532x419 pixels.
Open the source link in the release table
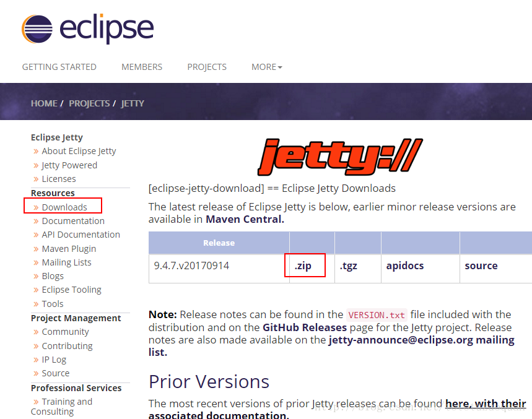tap(481, 266)
